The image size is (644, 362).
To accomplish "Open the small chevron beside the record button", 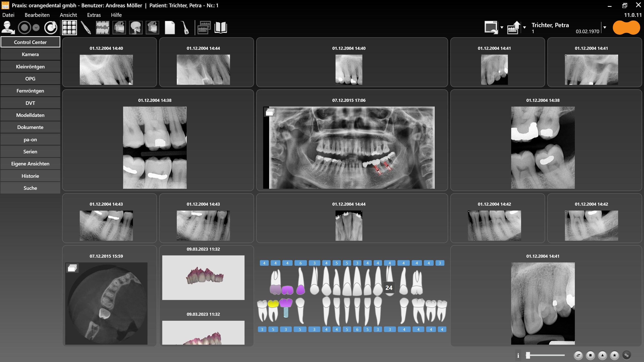I will [36, 28].
